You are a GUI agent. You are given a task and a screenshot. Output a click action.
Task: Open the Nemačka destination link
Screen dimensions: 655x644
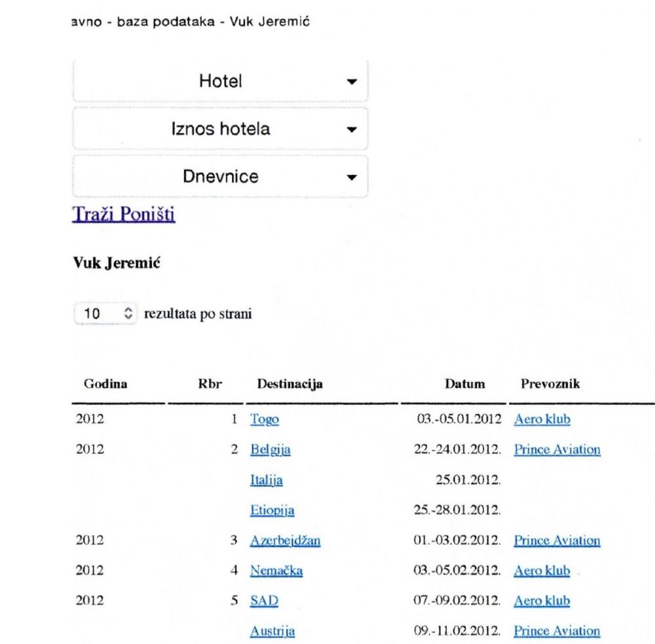point(276,571)
